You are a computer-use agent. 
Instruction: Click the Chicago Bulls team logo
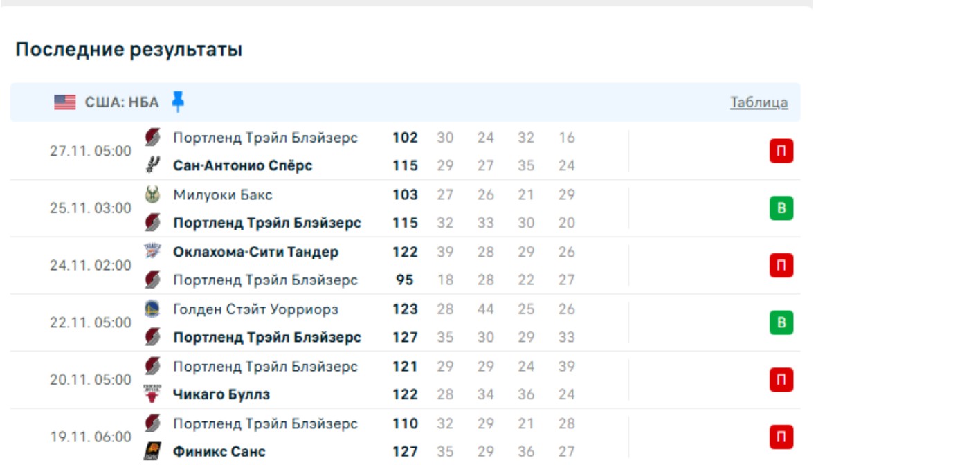[x=152, y=394]
